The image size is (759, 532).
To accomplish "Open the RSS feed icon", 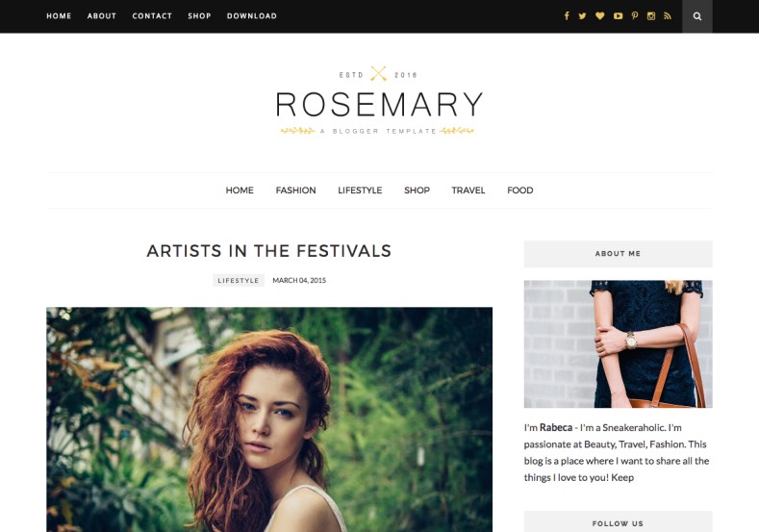I will point(668,16).
